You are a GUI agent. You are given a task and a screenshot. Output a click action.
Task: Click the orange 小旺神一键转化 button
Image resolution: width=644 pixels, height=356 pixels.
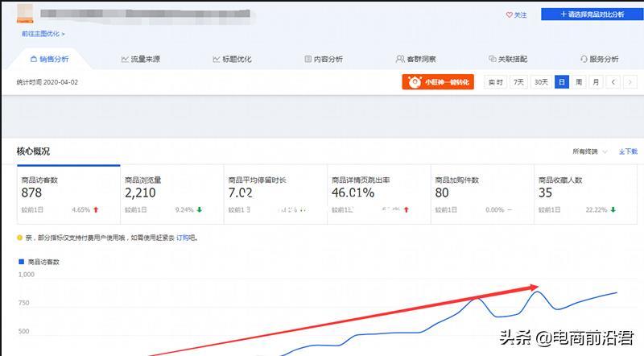pyautogui.click(x=438, y=82)
